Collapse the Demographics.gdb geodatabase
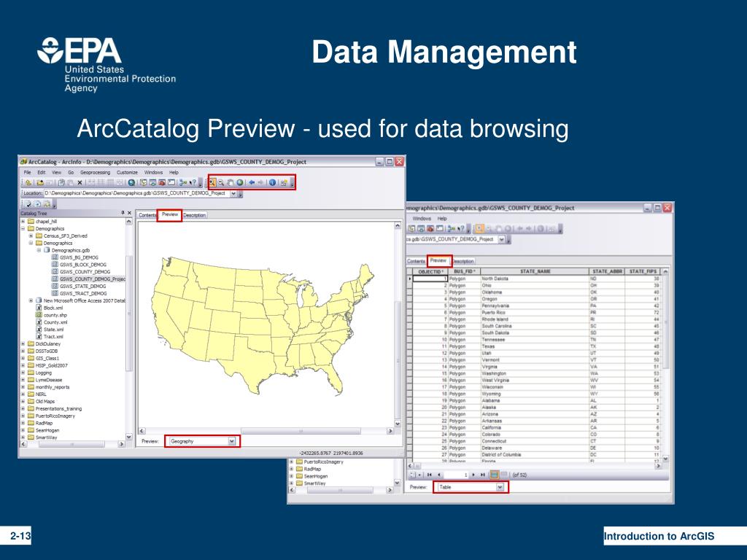This screenshot has height=560, width=747. 39,250
